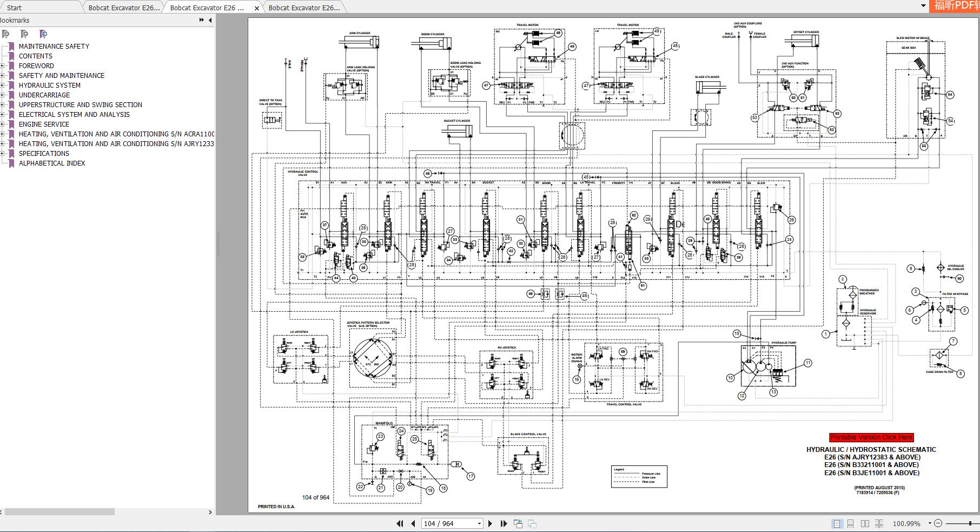Toggle two-page facing layout
Viewport: 980px width, 532px height.
pos(865,523)
